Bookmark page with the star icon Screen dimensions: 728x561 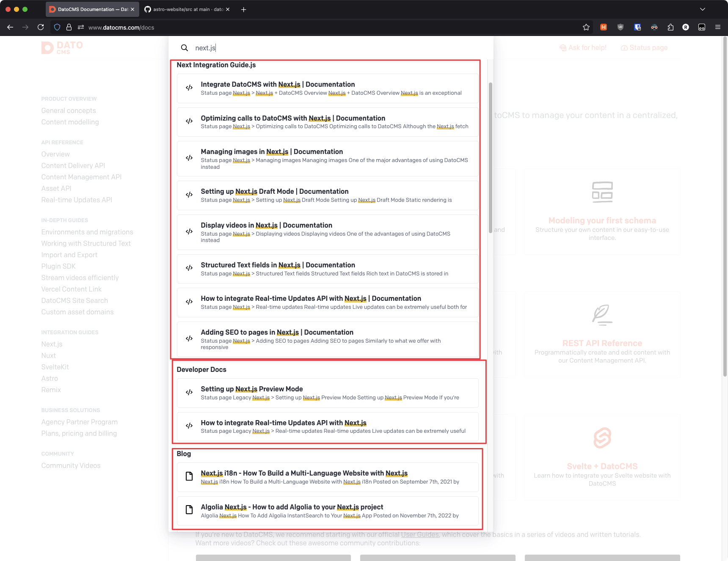click(x=586, y=27)
